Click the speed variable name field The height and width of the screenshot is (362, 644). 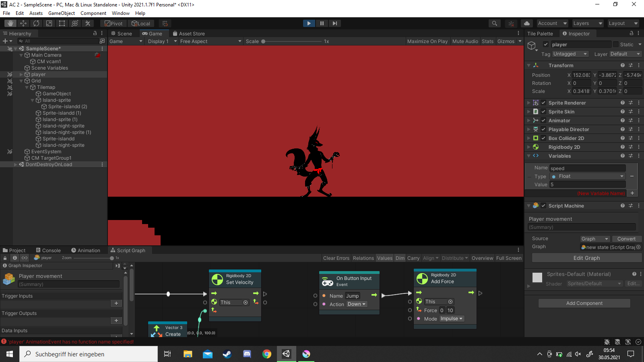click(587, 168)
